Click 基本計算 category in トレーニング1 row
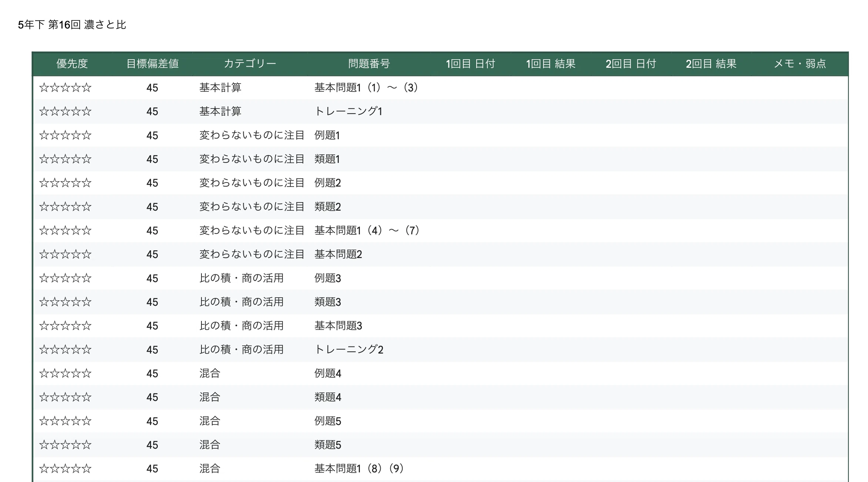868x482 pixels. (220, 111)
